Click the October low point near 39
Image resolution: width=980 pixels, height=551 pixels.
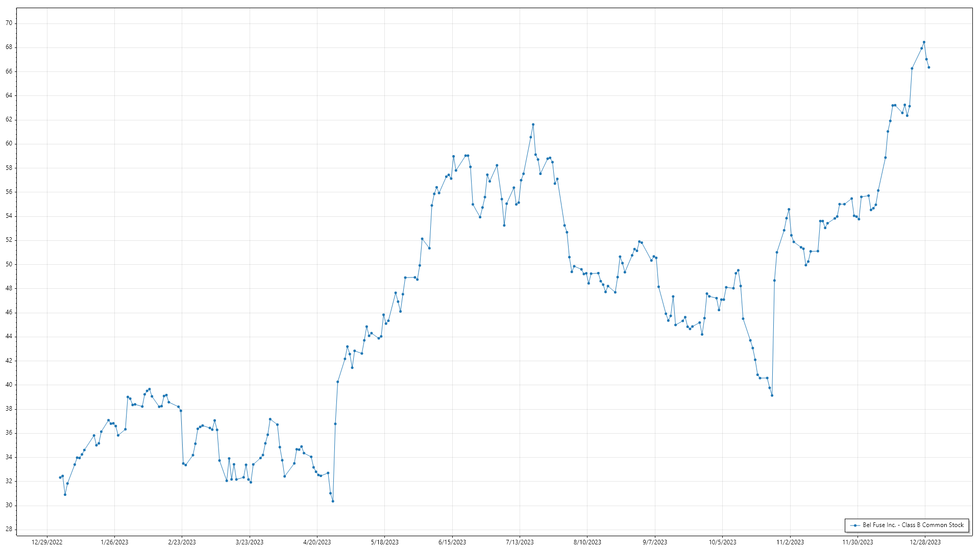772,395
